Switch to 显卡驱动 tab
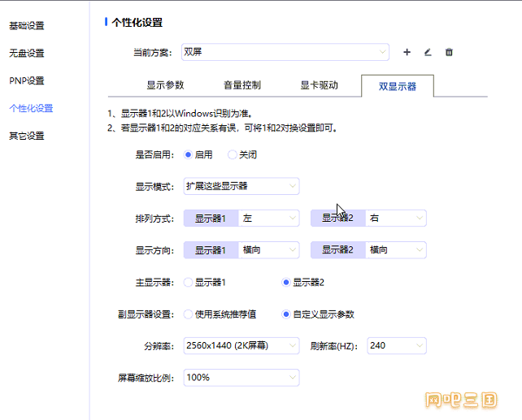522x420 pixels. (319, 85)
